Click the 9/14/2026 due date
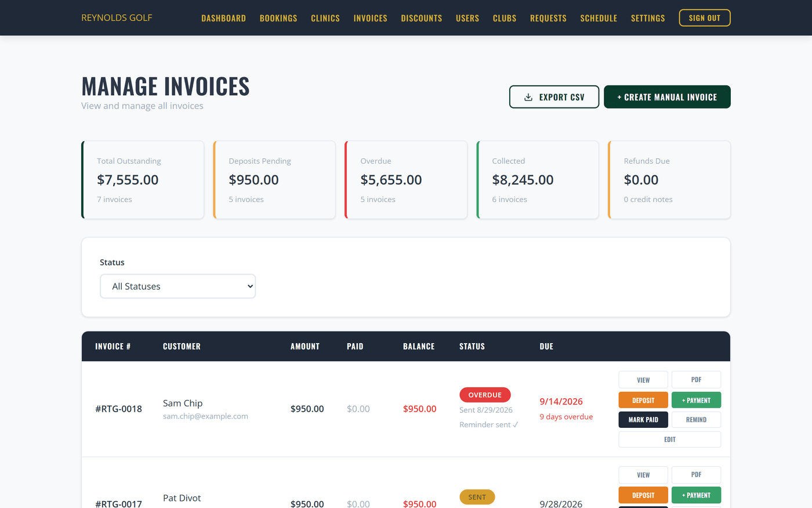812x508 pixels. (x=561, y=401)
